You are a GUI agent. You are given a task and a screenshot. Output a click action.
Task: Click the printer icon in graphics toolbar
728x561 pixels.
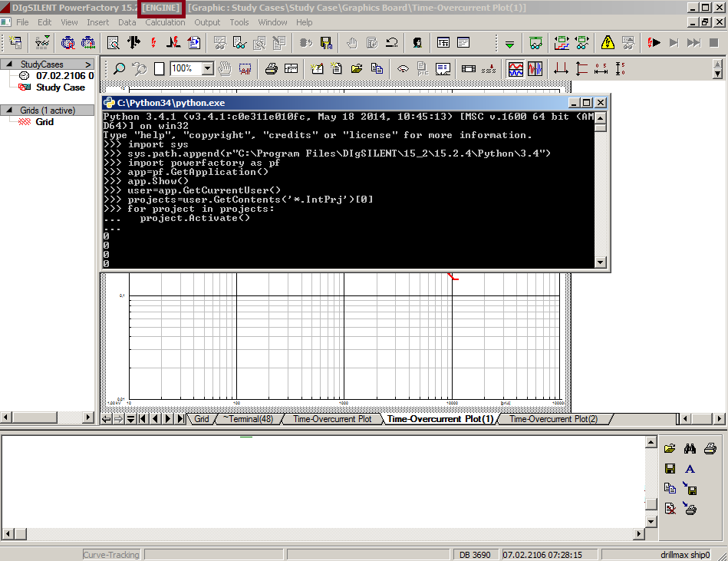pyautogui.click(x=271, y=68)
